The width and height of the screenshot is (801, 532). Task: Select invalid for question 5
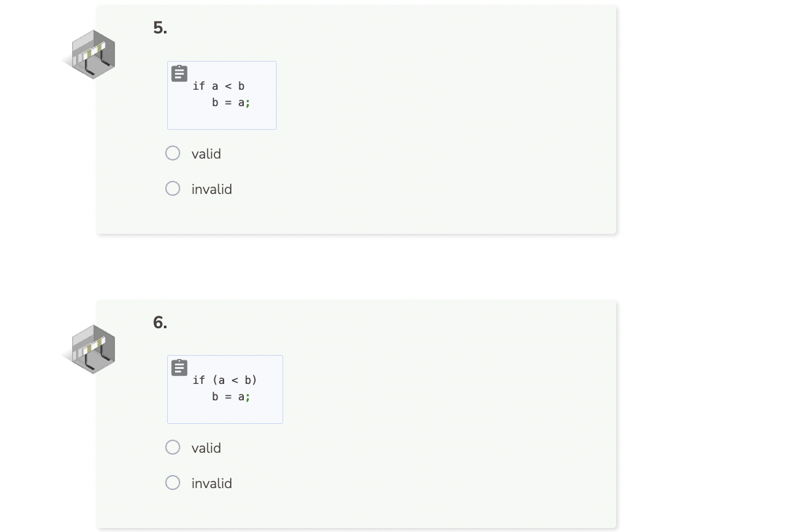click(x=172, y=188)
